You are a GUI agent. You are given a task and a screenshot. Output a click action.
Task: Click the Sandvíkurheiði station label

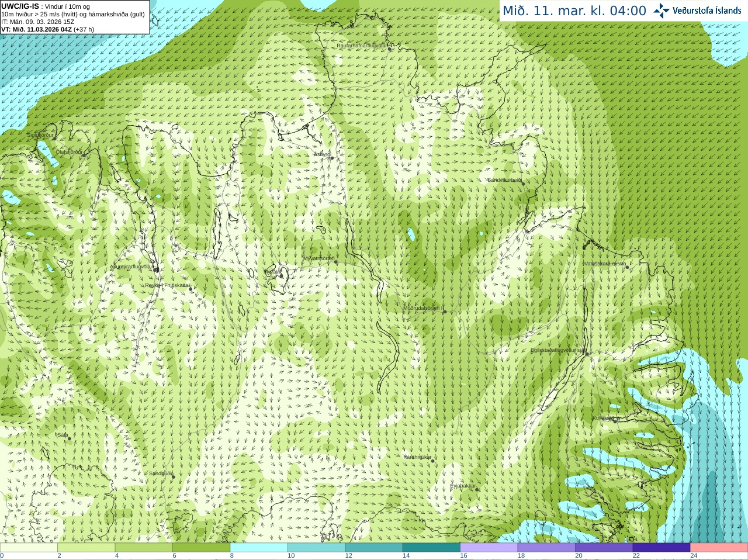(504, 180)
